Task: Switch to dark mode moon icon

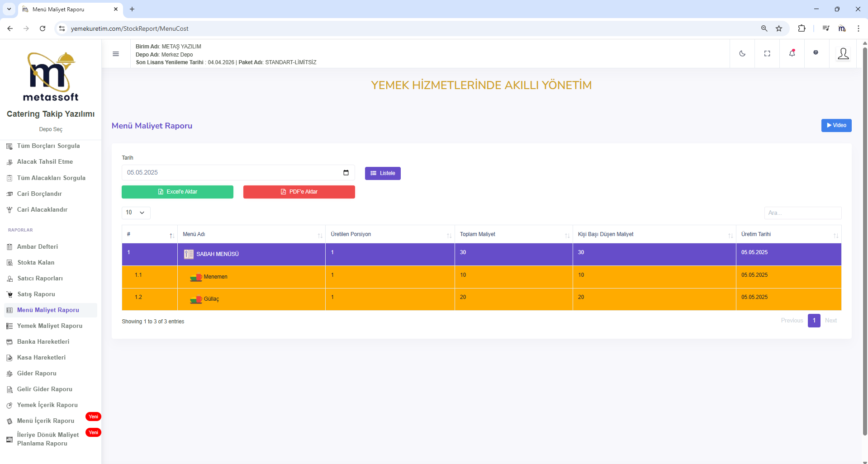Action: tap(742, 53)
